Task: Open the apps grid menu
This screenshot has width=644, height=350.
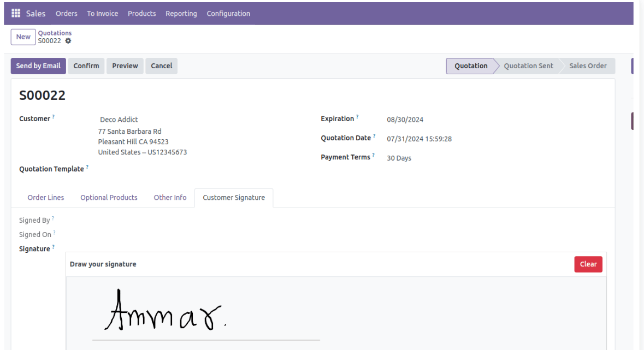Action: 15,13
